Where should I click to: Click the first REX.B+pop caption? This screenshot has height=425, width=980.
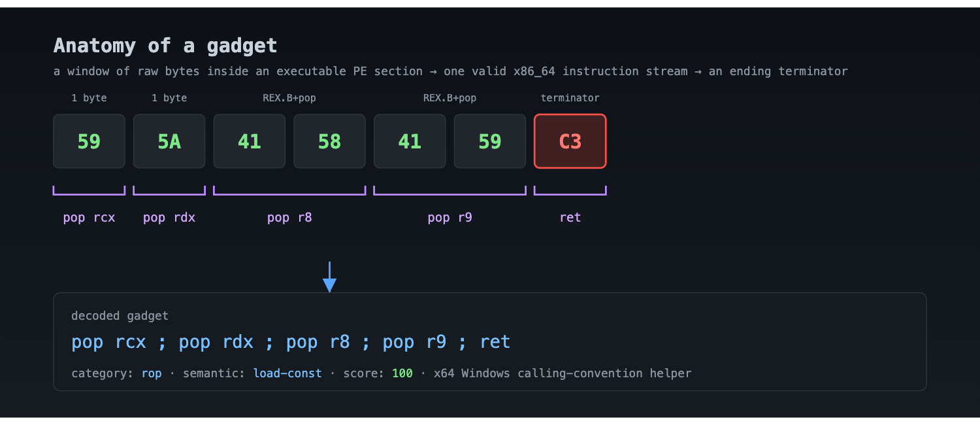pos(289,98)
